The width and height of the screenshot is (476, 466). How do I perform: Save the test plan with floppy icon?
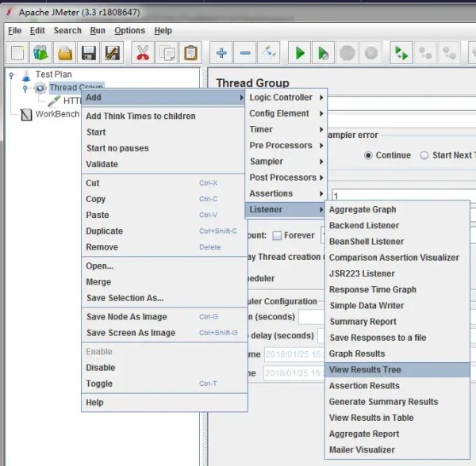pos(89,53)
